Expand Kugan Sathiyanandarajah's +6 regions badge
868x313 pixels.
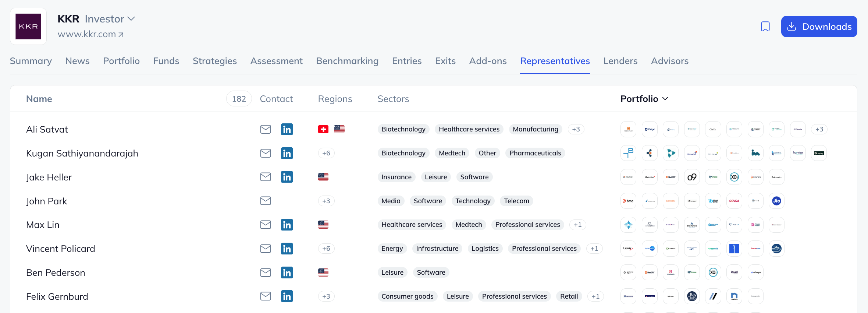point(326,153)
